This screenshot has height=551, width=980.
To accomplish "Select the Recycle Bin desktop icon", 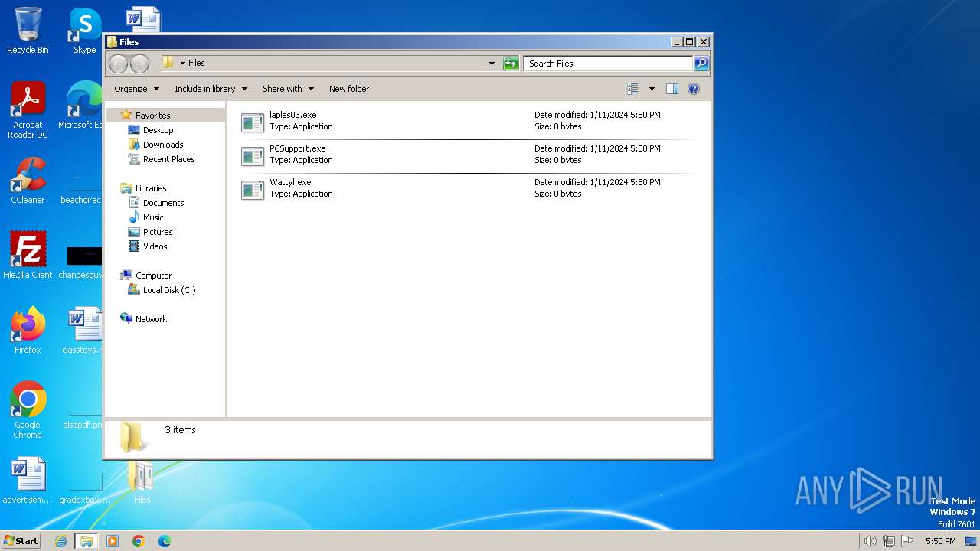I will (x=28, y=31).
